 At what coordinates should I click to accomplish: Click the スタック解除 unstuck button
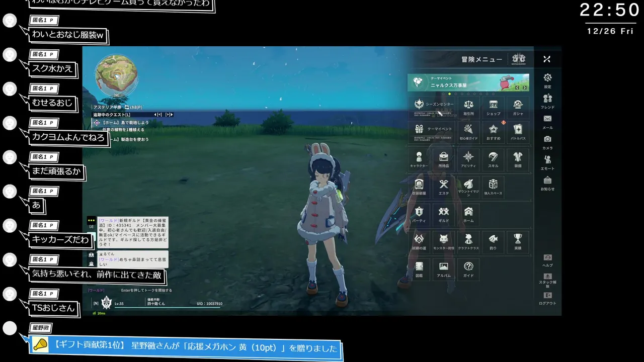click(x=547, y=281)
